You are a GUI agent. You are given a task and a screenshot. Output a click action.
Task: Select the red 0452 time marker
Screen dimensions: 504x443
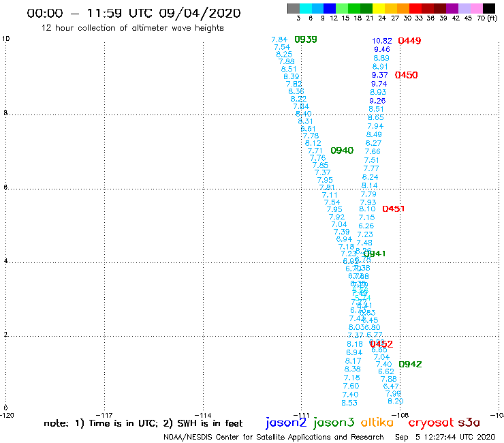click(381, 344)
